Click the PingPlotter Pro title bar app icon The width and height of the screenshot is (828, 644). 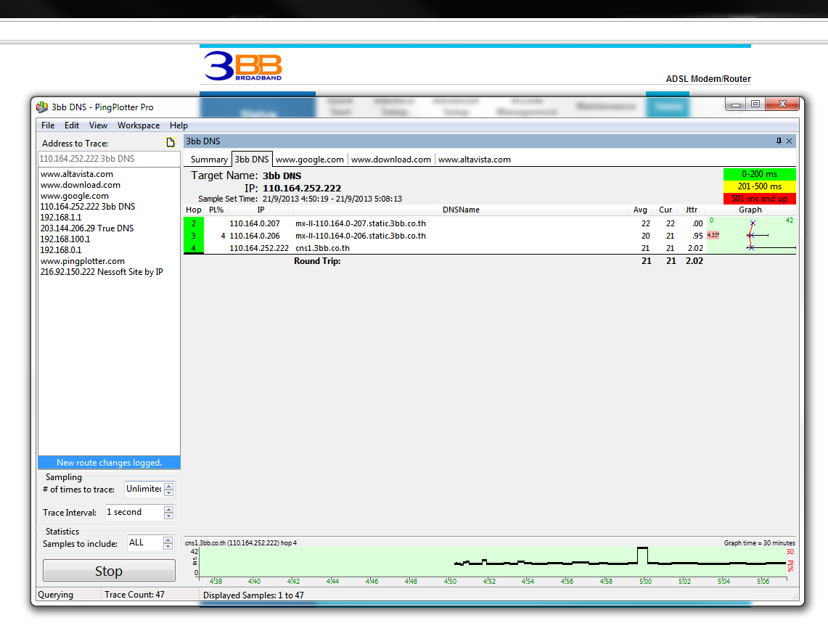(x=42, y=107)
